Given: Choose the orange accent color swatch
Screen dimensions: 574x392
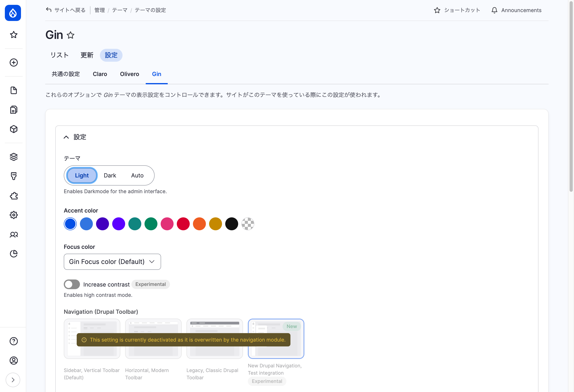Looking at the screenshot, I should pyautogui.click(x=199, y=224).
